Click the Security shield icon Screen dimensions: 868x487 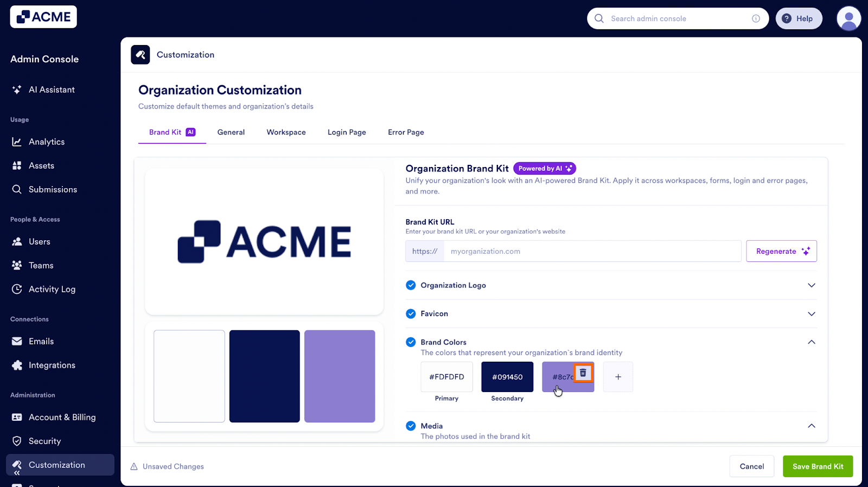coord(17,441)
